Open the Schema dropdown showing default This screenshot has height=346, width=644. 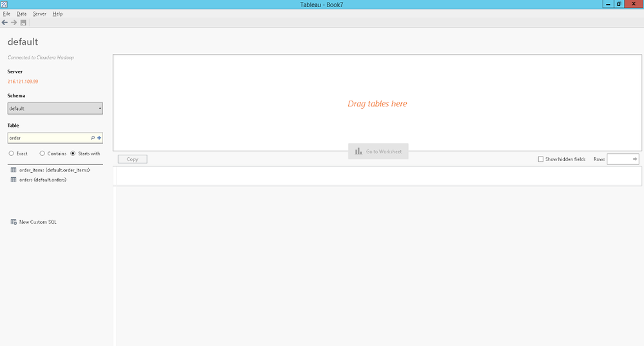(55, 108)
